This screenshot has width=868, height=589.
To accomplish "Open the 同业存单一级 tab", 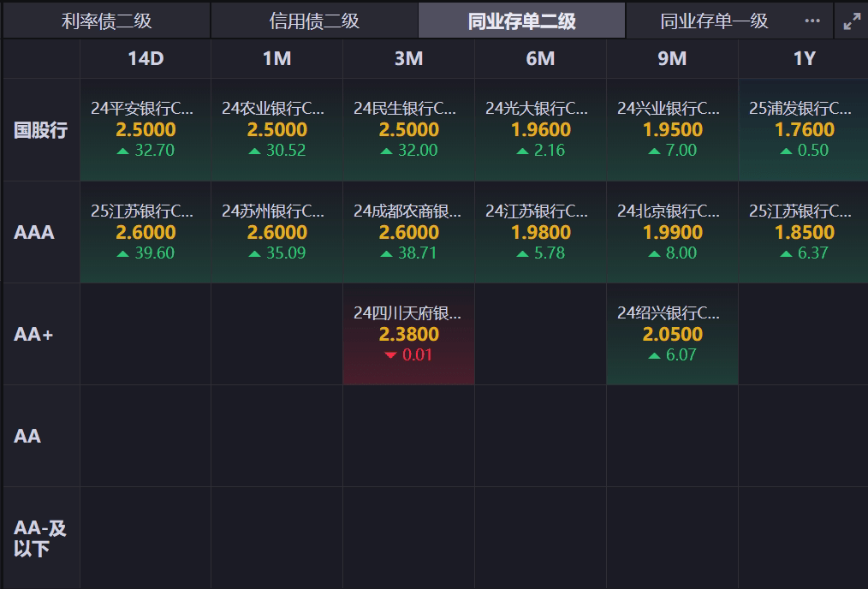I will coord(714,21).
